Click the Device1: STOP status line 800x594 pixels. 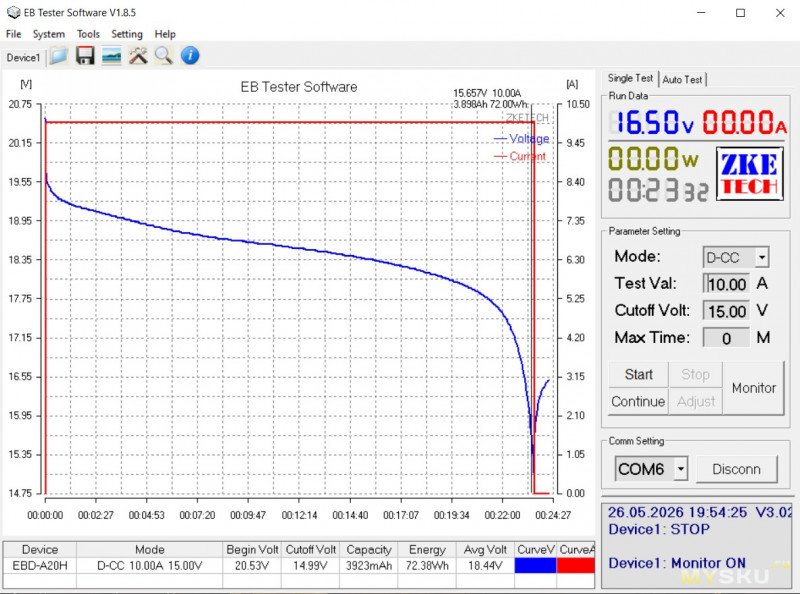[659, 529]
